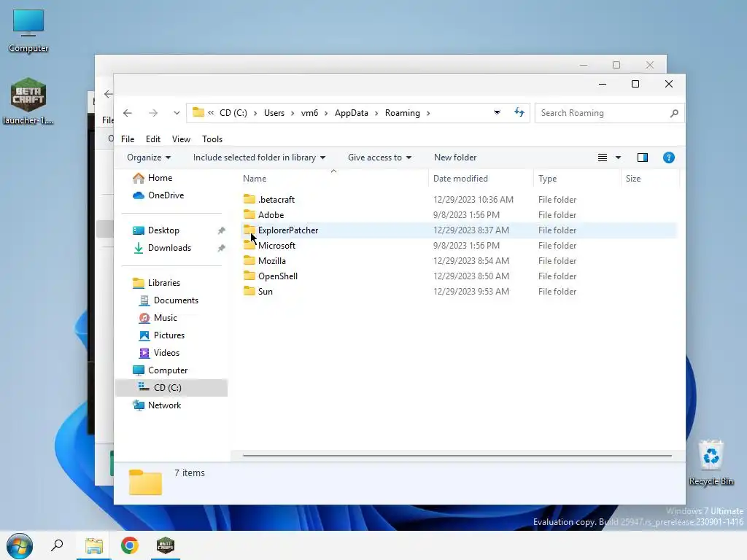Open the Recycle Bin desktop icon
This screenshot has height=560, width=747.
[711, 463]
